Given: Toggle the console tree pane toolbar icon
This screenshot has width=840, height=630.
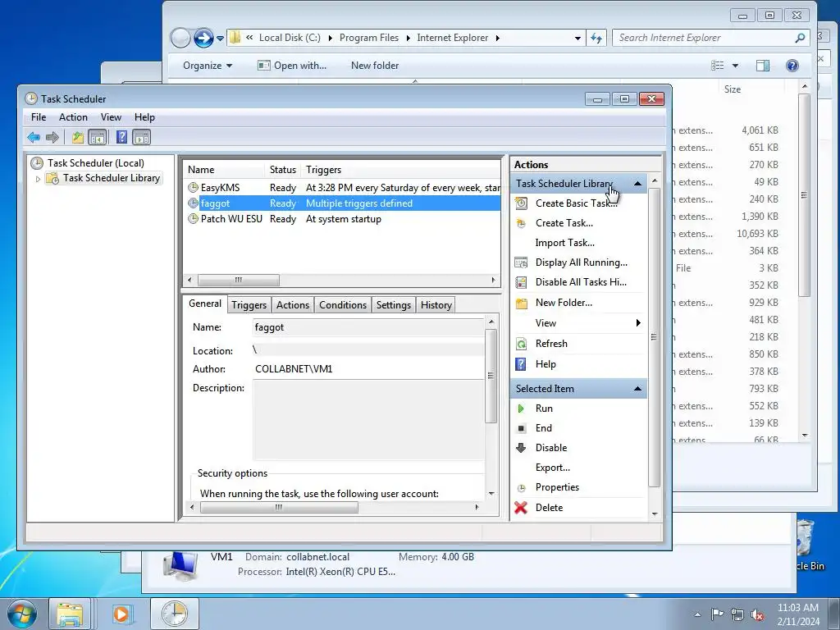Looking at the screenshot, I should coord(97,138).
